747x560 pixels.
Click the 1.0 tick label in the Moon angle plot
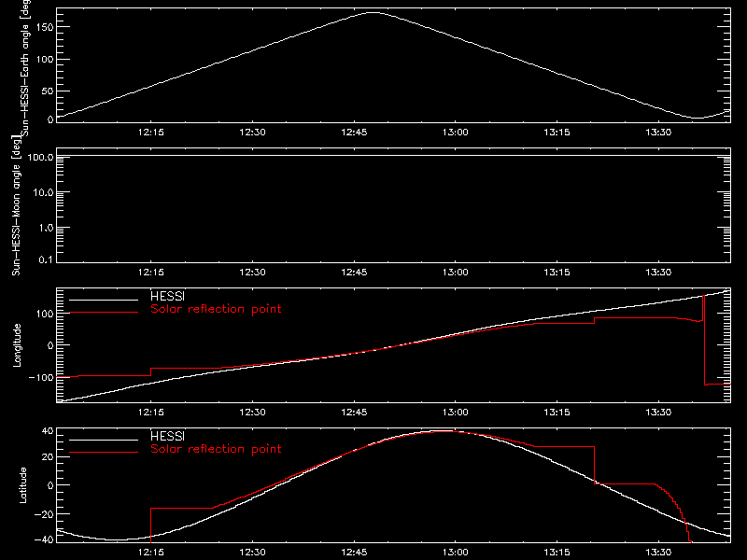(x=46, y=228)
